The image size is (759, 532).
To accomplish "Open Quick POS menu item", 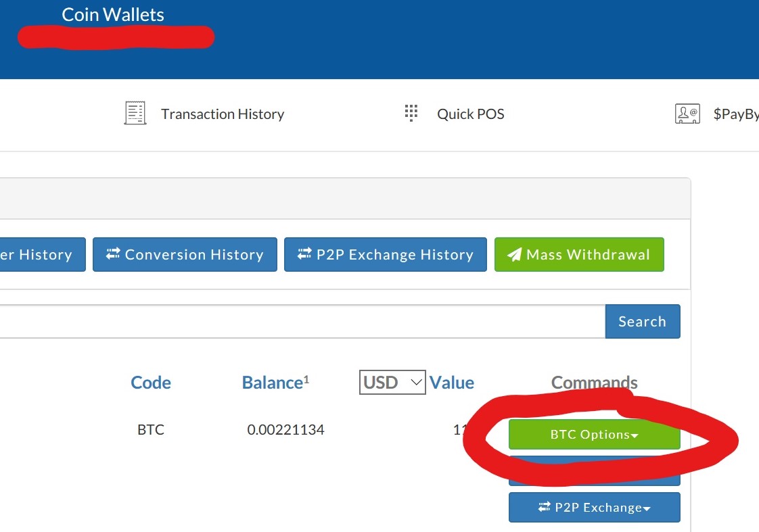I will point(471,114).
